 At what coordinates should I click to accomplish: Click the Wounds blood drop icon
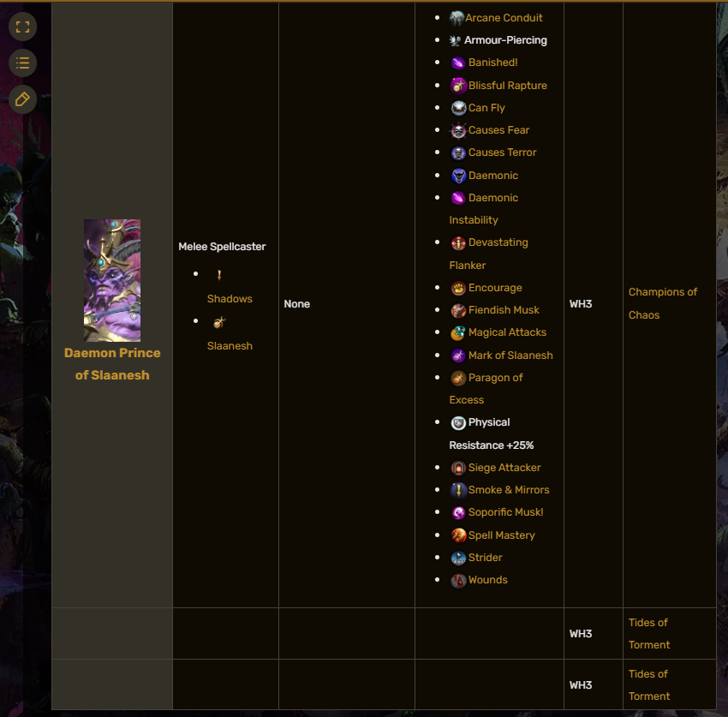tap(458, 581)
